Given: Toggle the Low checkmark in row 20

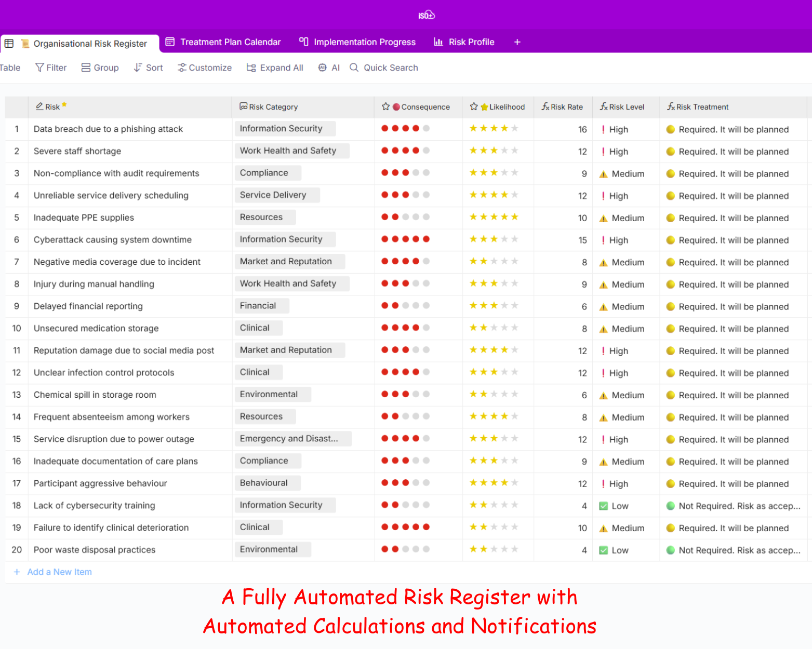Looking at the screenshot, I should 603,550.
